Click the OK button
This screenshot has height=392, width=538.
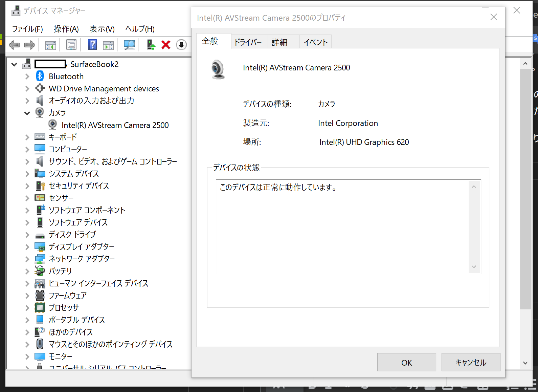(407, 363)
